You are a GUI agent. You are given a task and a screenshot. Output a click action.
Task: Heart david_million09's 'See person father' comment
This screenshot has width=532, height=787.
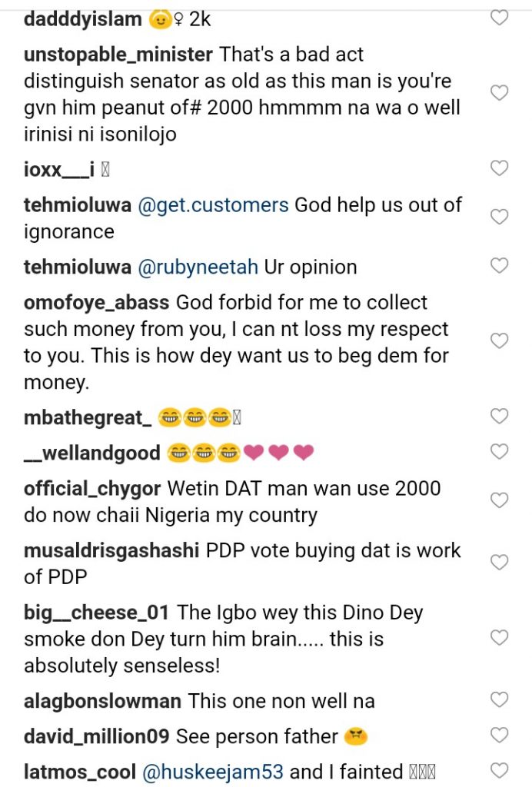pos(500,736)
